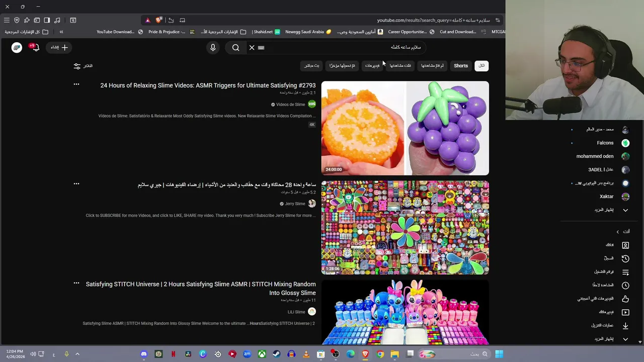Open the 'Pride & Prejudice' bookmark

click(171, 32)
